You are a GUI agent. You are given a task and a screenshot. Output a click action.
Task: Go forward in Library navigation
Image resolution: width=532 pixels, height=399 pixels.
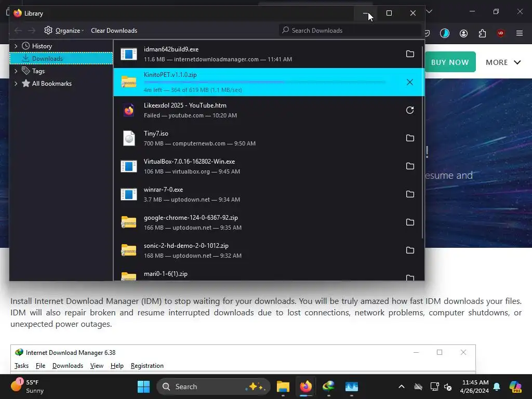(32, 31)
